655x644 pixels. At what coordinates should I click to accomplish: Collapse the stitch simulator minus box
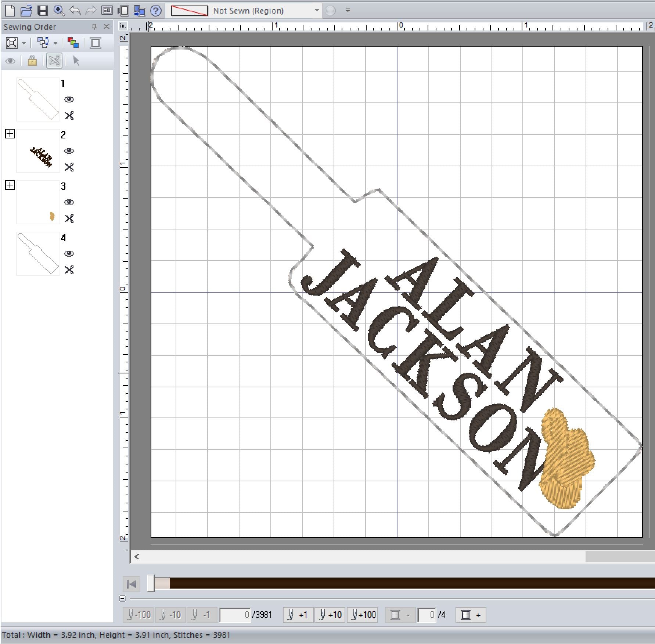[x=122, y=598]
